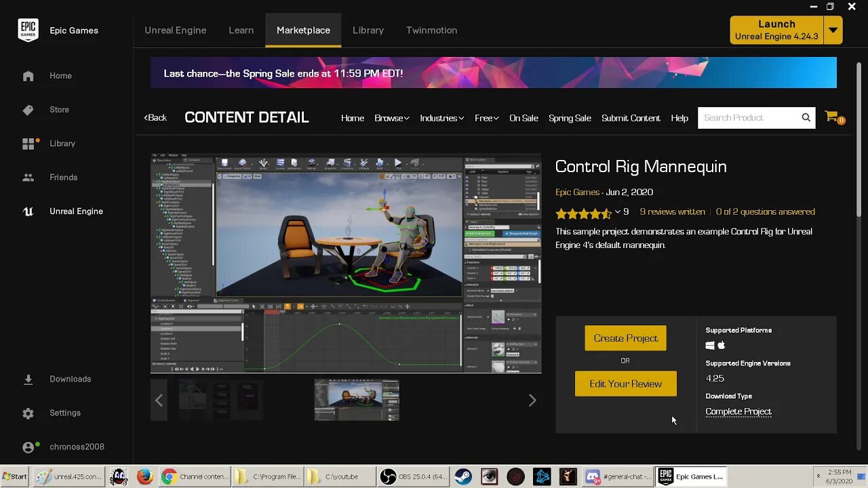
Task: Show the next screenshot thumbnails
Action: 532,401
